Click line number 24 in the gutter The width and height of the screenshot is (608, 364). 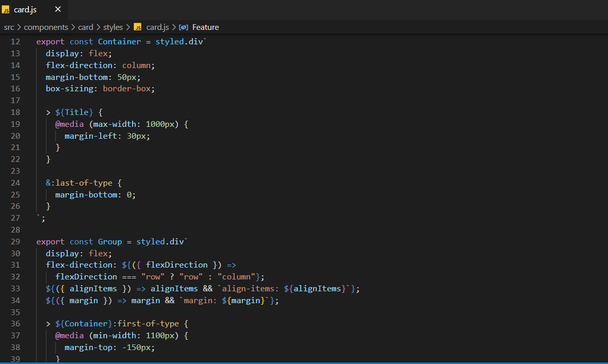pos(15,183)
